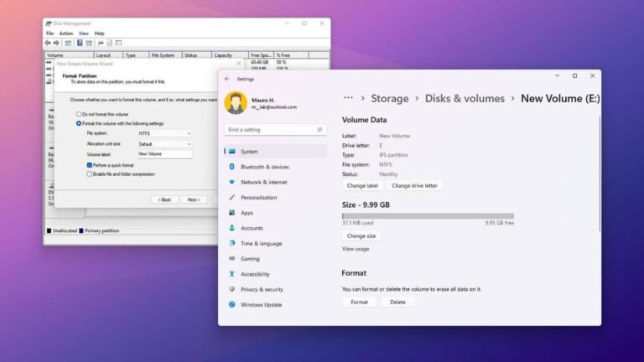
Task: Click the forward arrow in the Disk Management toolbar
Action: coord(56,43)
